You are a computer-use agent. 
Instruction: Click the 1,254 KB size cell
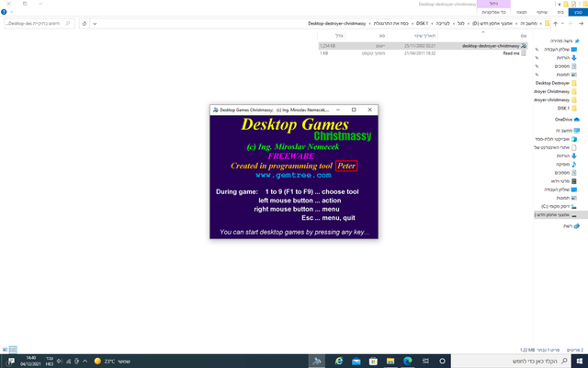327,46
